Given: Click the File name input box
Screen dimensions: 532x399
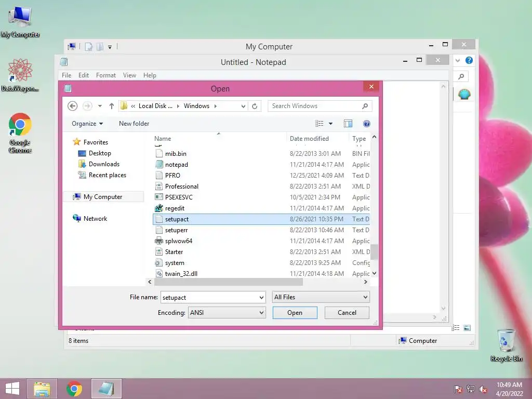Looking at the screenshot, I should tap(209, 297).
